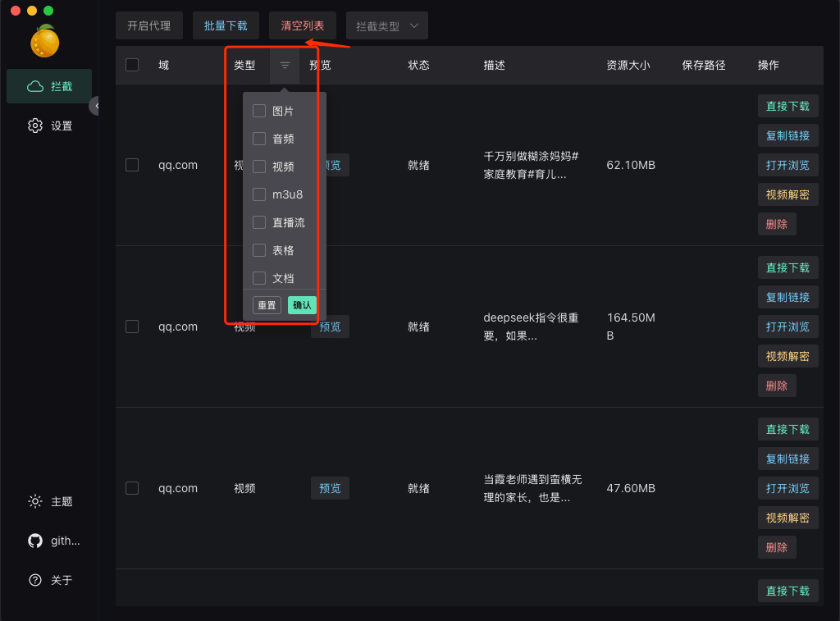Screen dimensions: 840x621
Task: Check the 音频 filter option
Action: click(259, 139)
